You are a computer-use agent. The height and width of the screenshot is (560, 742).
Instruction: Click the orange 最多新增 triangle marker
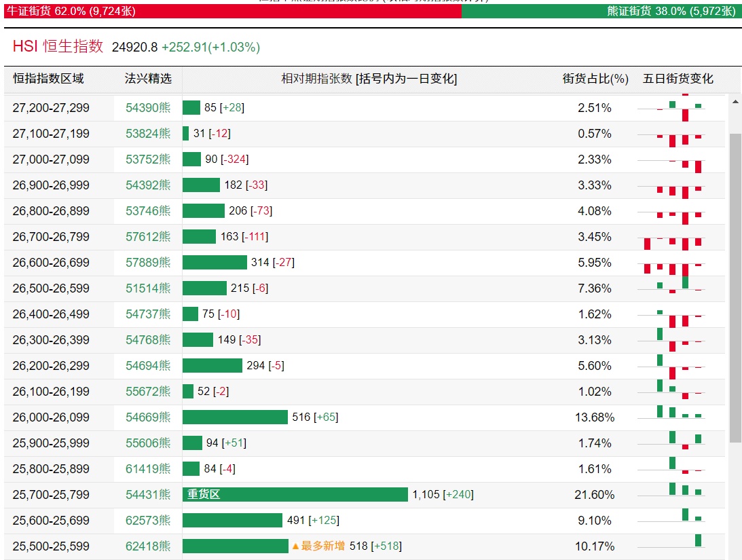295,546
